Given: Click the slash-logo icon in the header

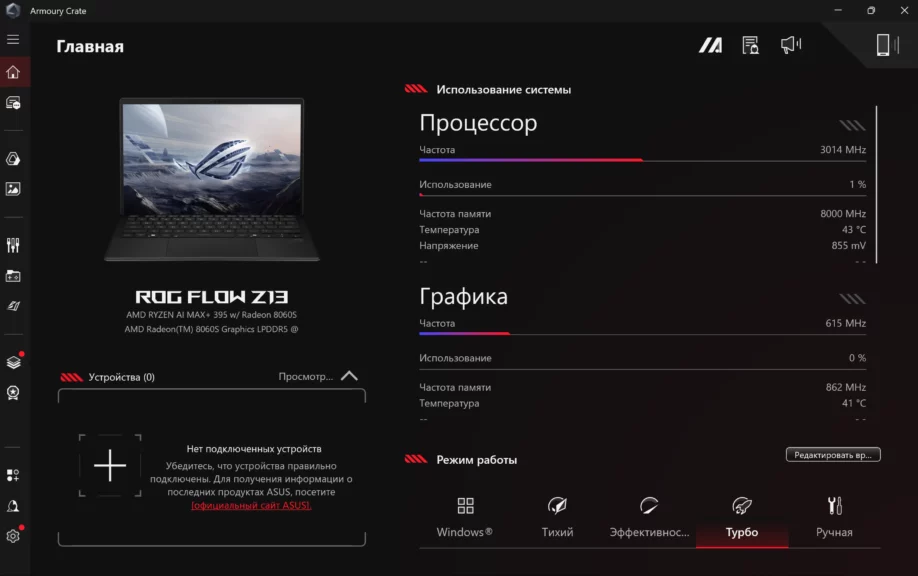Looking at the screenshot, I should [x=710, y=45].
